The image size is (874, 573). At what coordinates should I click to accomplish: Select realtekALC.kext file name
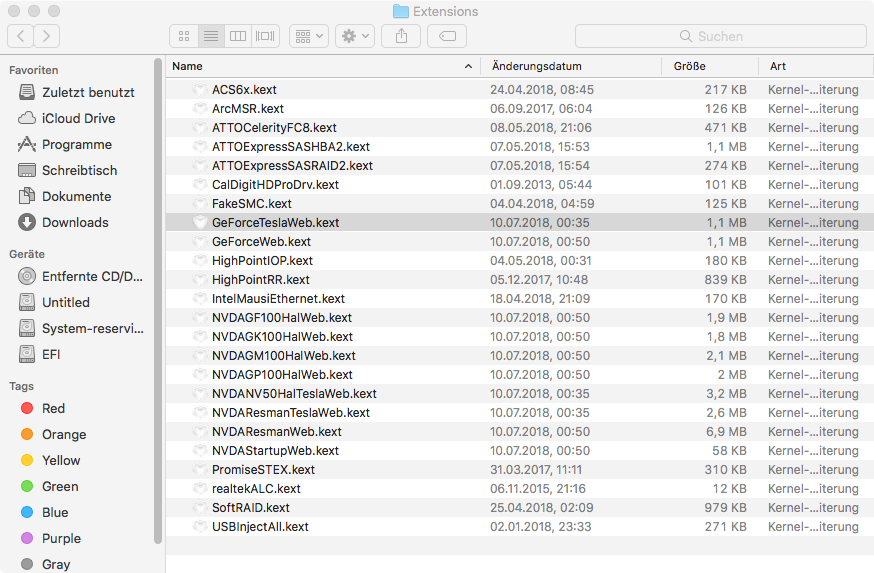click(256, 488)
